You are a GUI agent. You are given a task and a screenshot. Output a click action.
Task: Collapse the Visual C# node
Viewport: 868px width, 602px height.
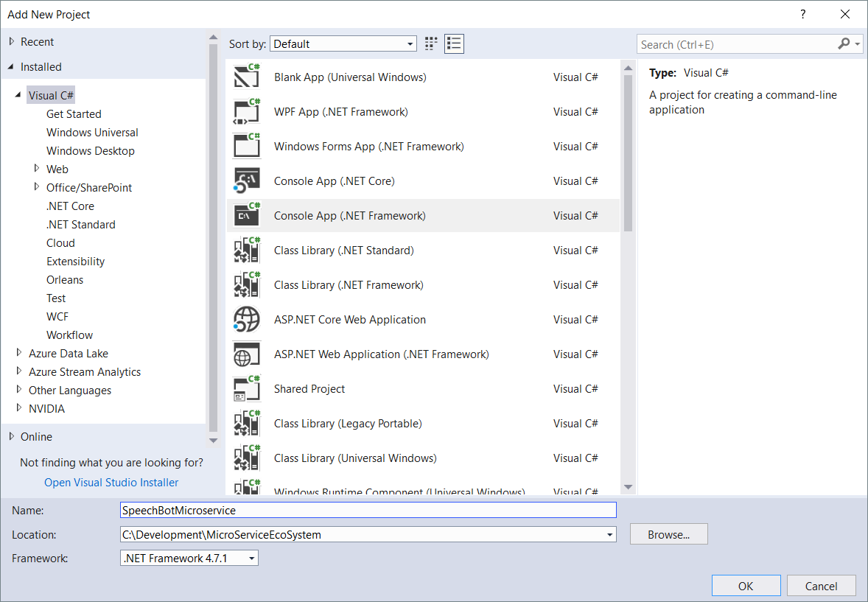point(18,95)
